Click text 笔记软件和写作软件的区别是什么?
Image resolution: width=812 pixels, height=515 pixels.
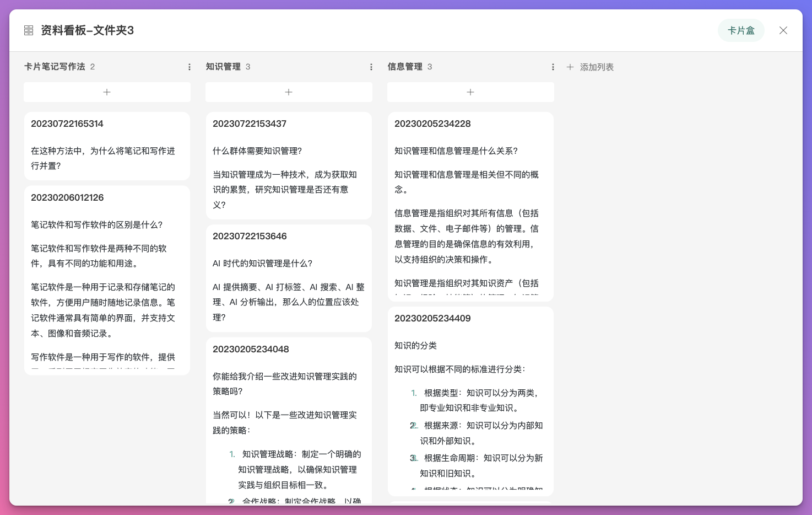[x=97, y=224]
